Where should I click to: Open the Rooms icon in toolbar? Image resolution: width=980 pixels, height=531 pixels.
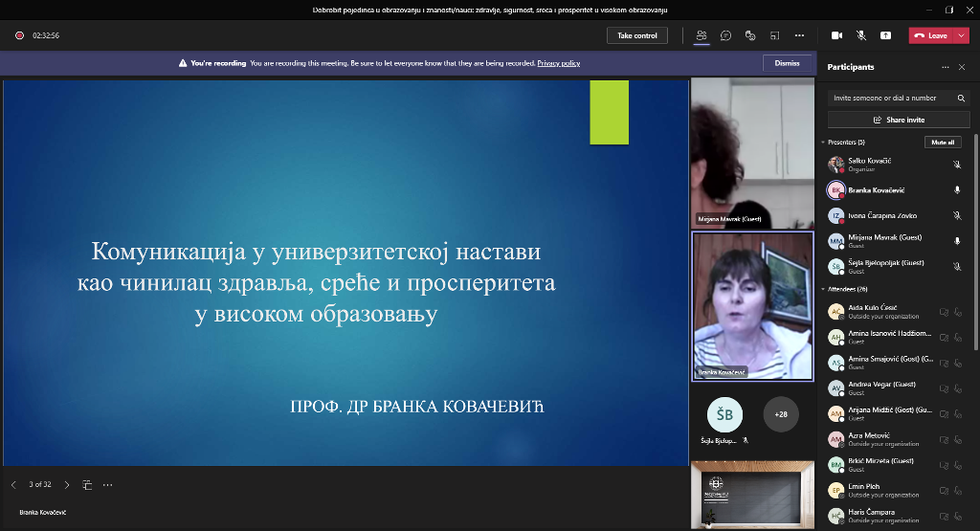[x=774, y=35]
